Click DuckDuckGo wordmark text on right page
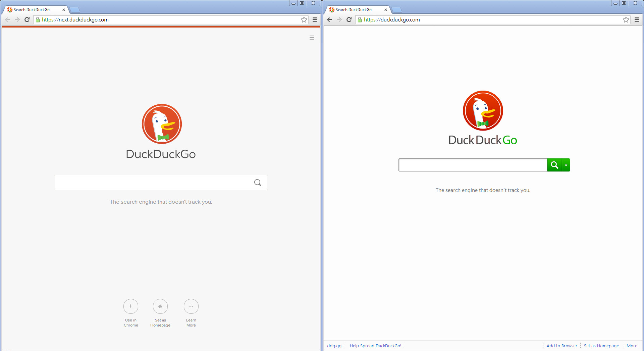Screen dimensions: 644x351 [483, 140]
